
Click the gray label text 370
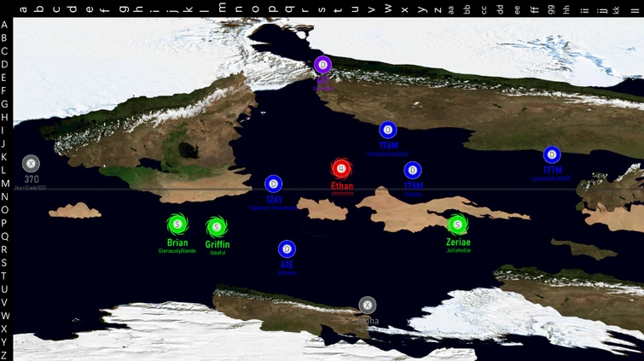pos(32,179)
